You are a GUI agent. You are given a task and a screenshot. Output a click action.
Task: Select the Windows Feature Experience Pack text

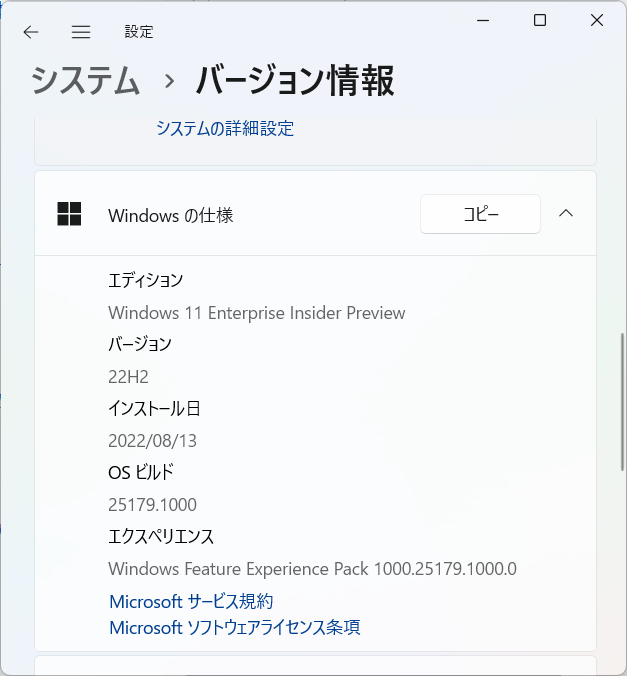312,569
